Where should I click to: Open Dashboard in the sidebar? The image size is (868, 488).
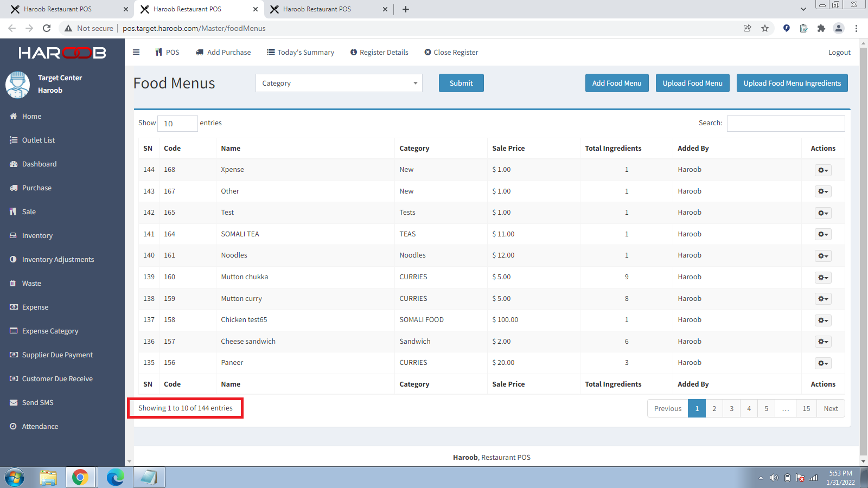point(62,164)
